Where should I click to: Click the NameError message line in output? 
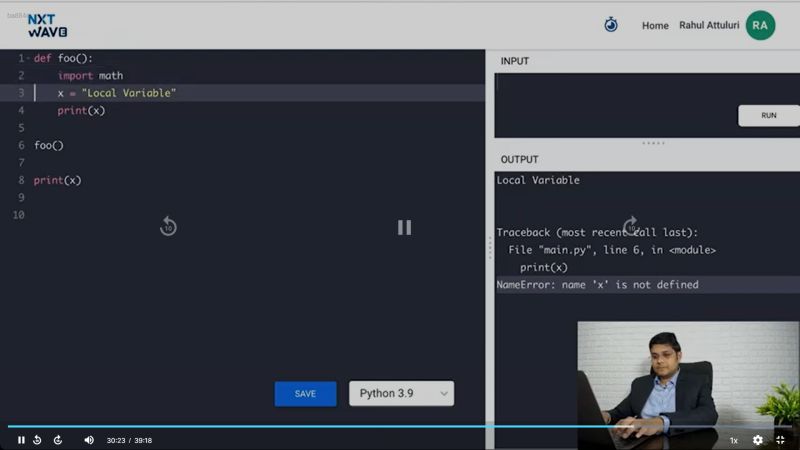pyautogui.click(x=597, y=285)
